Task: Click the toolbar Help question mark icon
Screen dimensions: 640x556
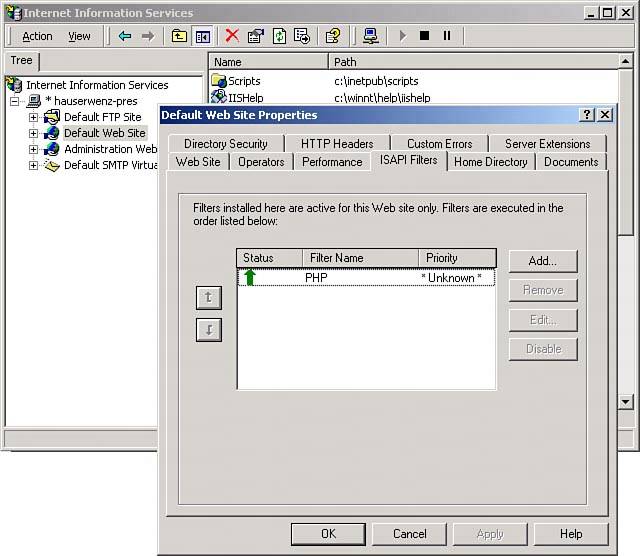Action: point(334,36)
